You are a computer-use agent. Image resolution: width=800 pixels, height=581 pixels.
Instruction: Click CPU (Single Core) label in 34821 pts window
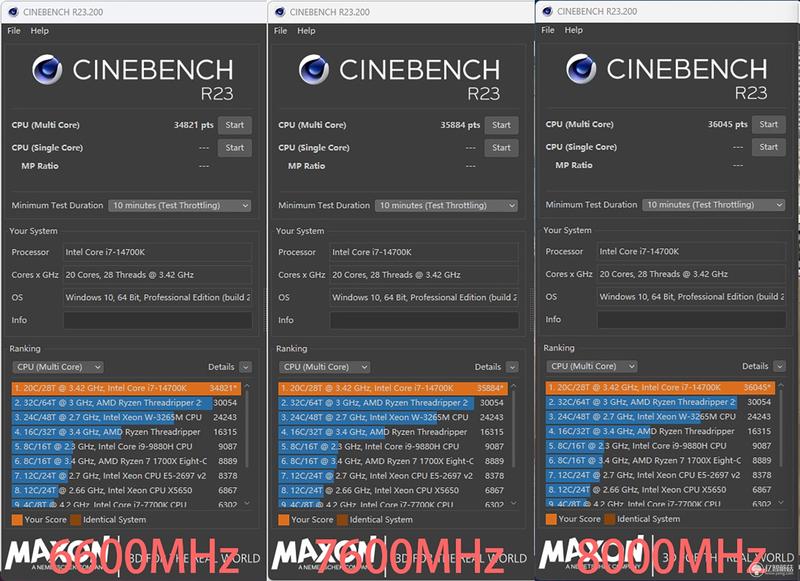coord(47,148)
